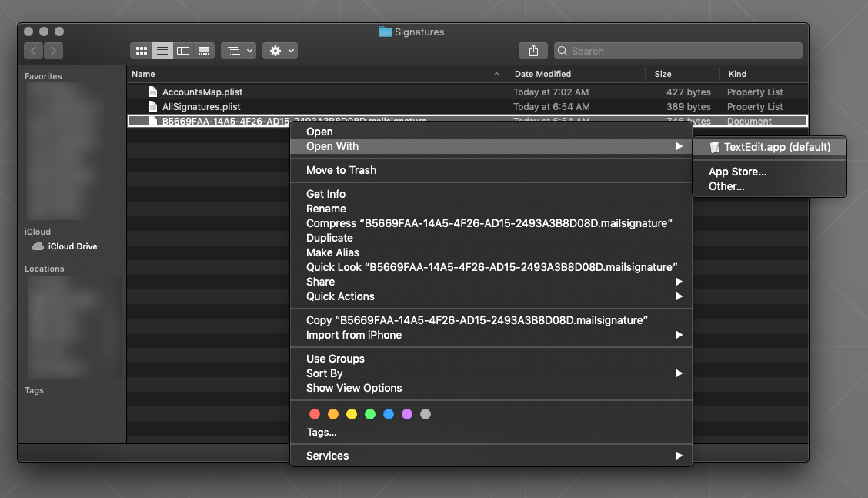Open the gear action dropdown menu
868x498 pixels.
tap(279, 51)
